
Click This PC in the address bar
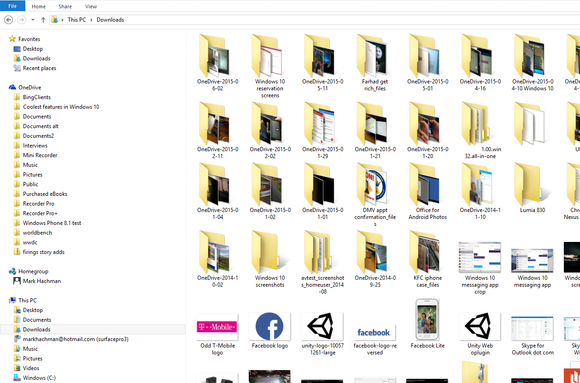pos(77,20)
